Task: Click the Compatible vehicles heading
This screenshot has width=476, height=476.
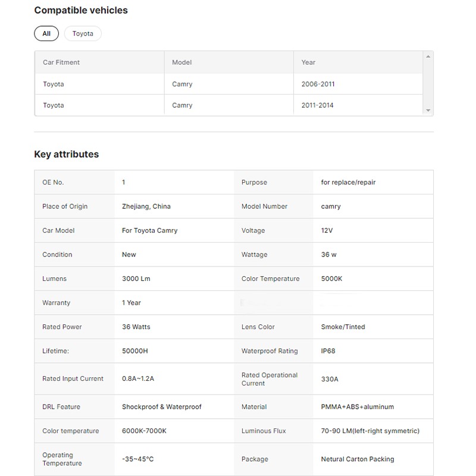Action: 81,10
